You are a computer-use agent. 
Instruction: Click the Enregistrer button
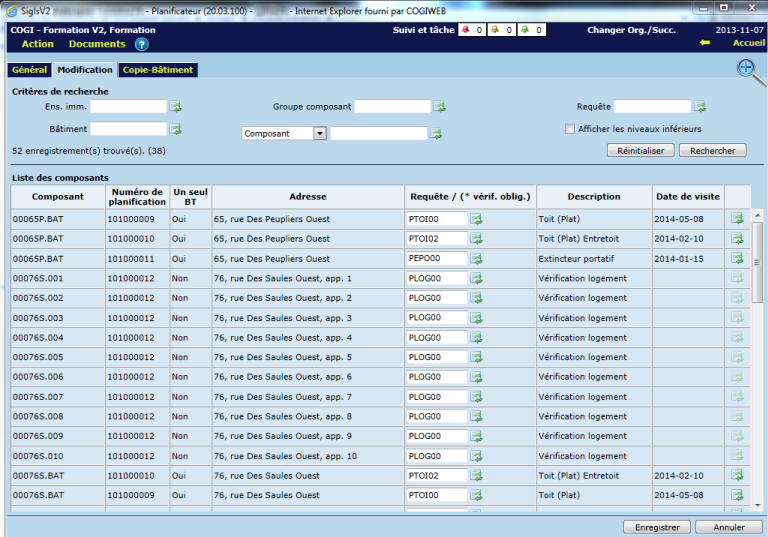656,527
